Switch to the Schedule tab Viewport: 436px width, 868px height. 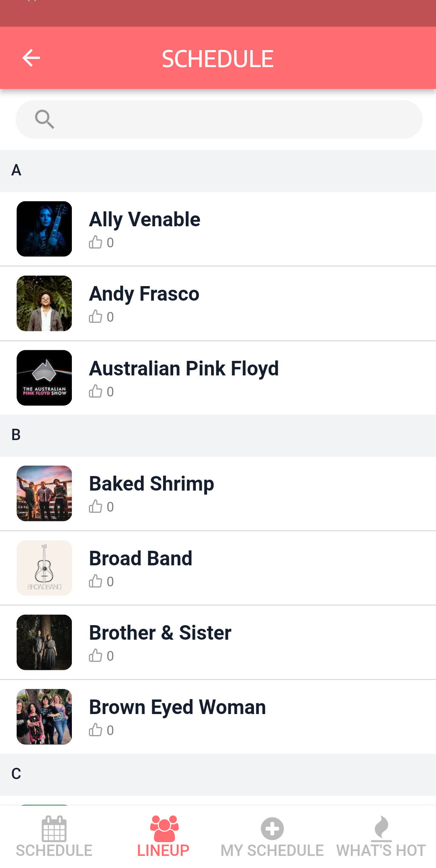coord(54,836)
